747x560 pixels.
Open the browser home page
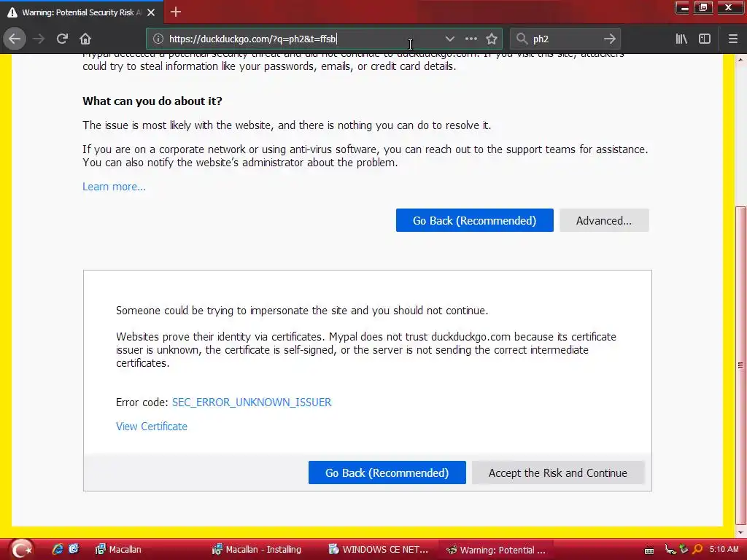tap(85, 39)
